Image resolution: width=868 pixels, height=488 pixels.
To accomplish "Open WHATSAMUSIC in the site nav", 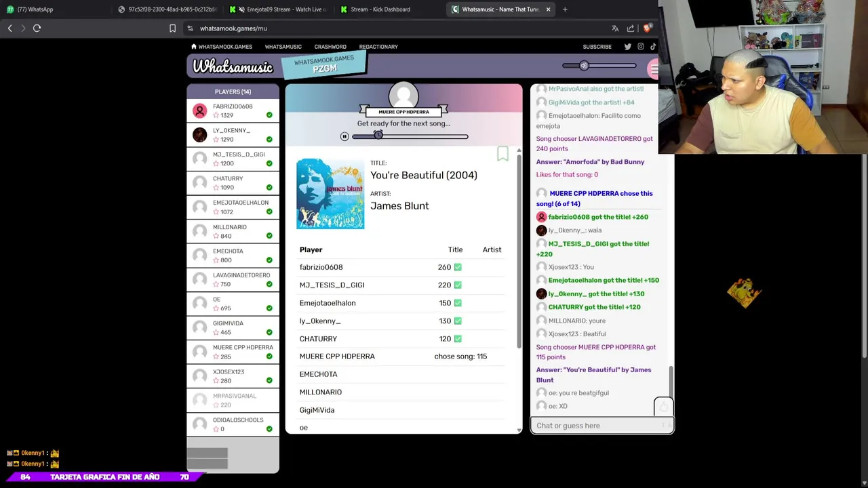I will tap(283, 47).
